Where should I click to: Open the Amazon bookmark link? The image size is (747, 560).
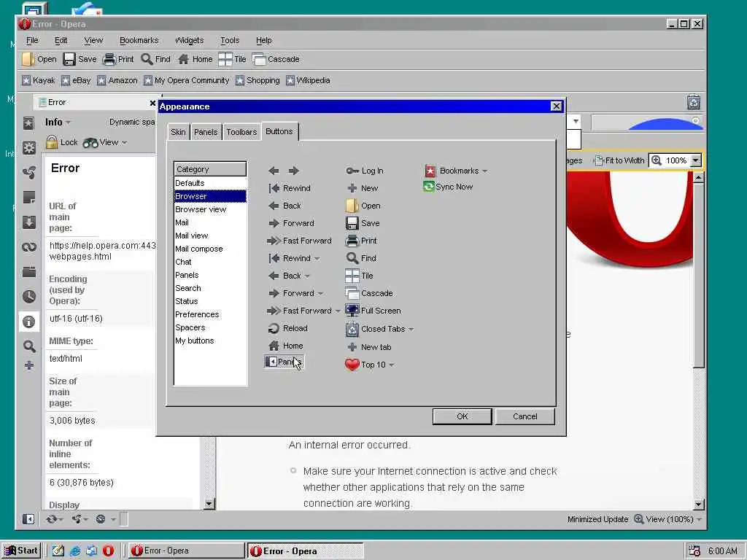117,80
